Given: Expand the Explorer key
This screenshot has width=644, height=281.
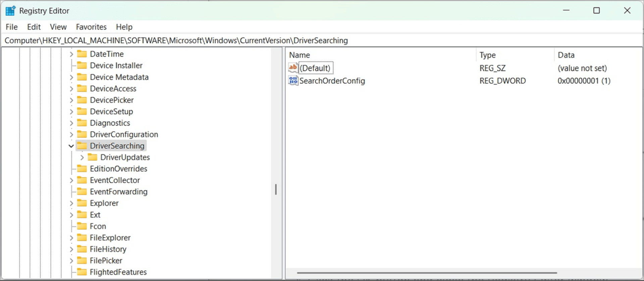Looking at the screenshot, I should (x=71, y=203).
